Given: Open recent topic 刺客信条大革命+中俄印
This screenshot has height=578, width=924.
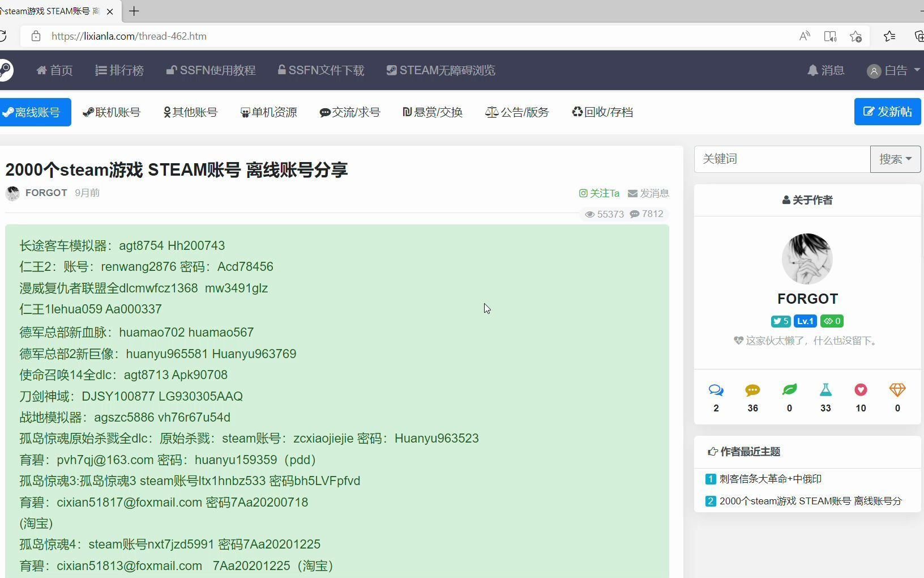Looking at the screenshot, I should pos(771,479).
